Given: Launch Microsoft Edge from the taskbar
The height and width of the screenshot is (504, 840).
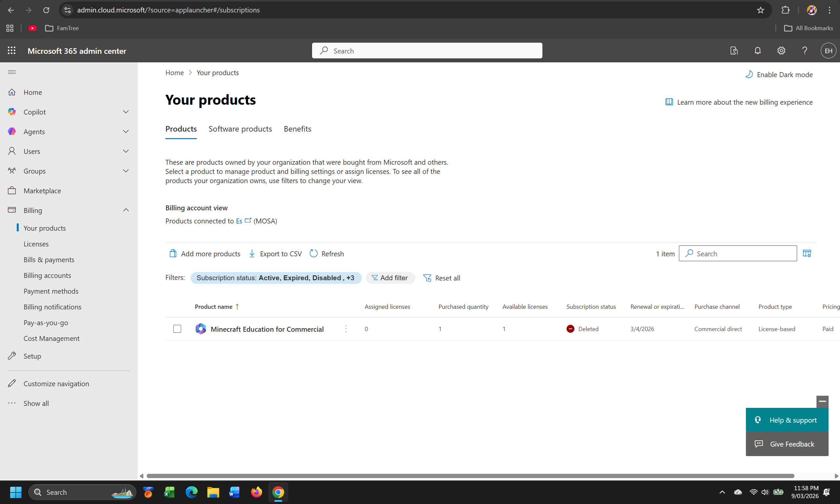Looking at the screenshot, I should [192, 492].
